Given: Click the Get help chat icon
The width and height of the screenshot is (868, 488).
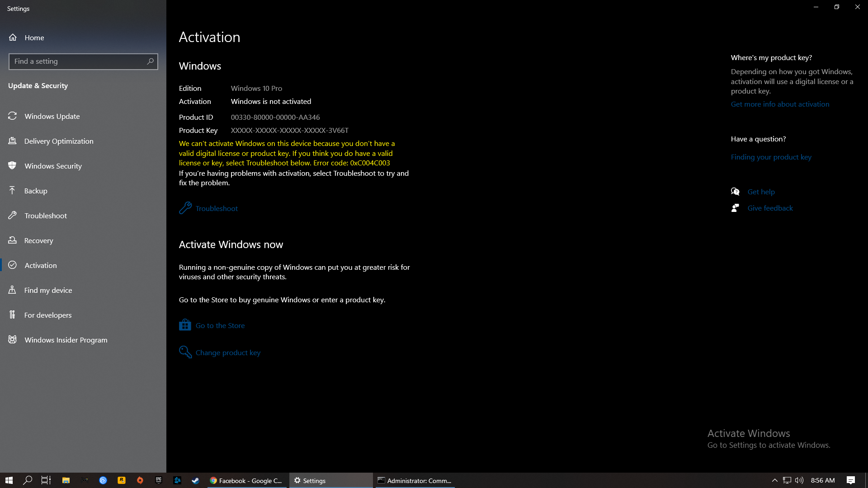Looking at the screenshot, I should coord(735,192).
